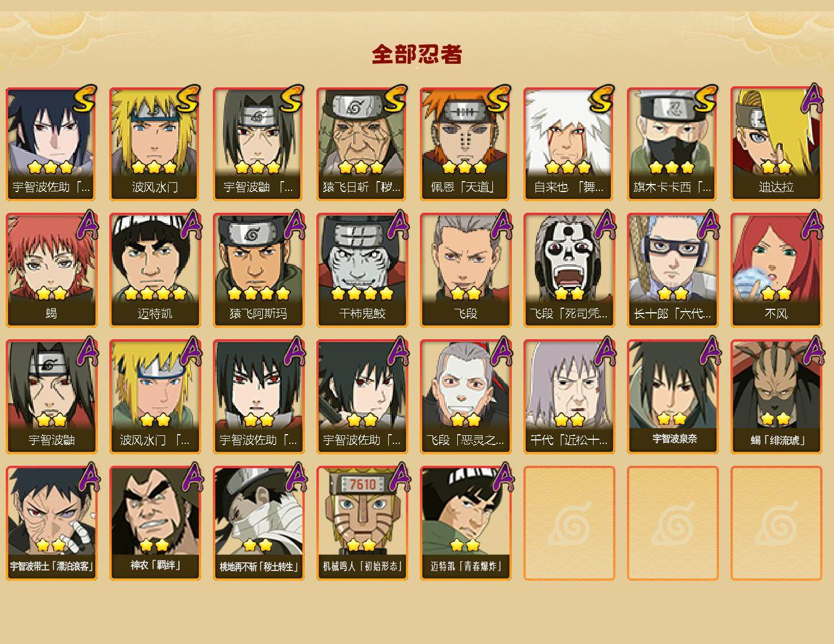
Task: Choose the 宇智波鼬 A-rank card
Action: 51,397
